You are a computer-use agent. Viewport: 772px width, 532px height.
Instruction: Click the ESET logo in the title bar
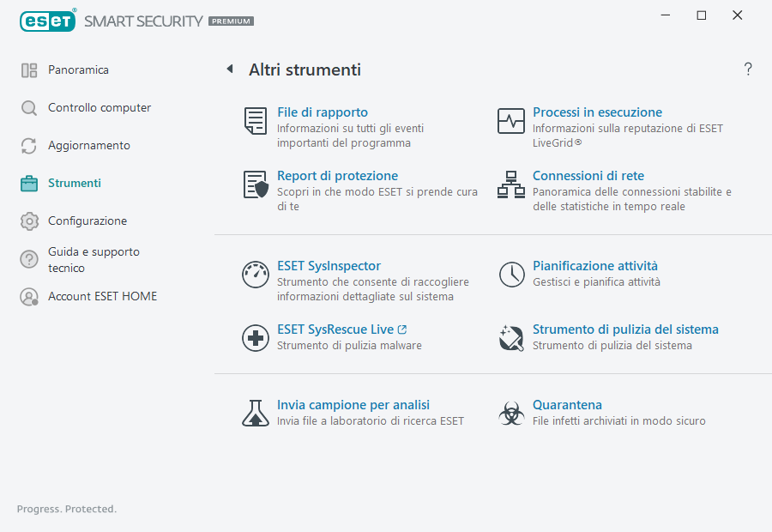click(x=47, y=21)
